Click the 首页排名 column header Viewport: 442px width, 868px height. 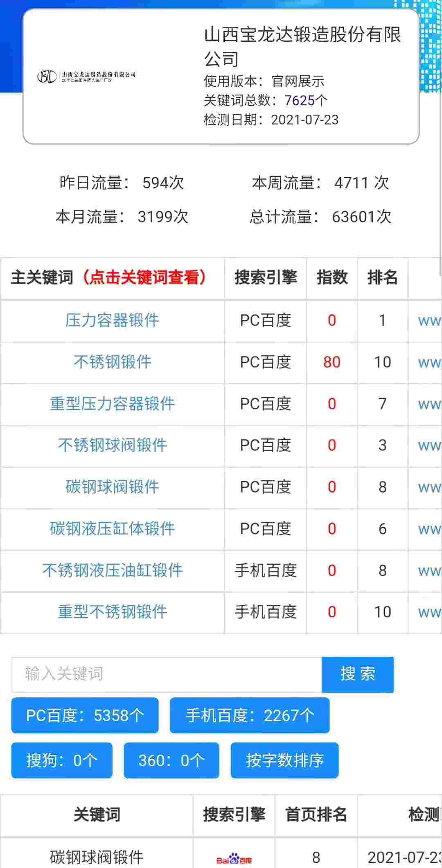point(316,815)
